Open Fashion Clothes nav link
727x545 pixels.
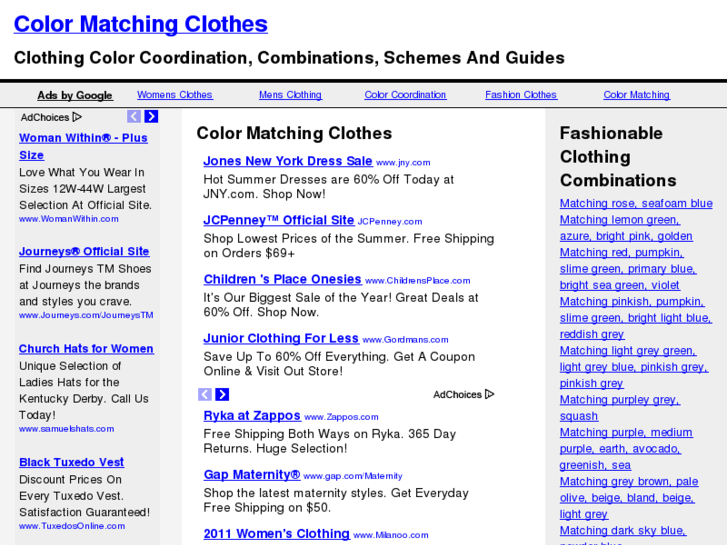point(521,95)
